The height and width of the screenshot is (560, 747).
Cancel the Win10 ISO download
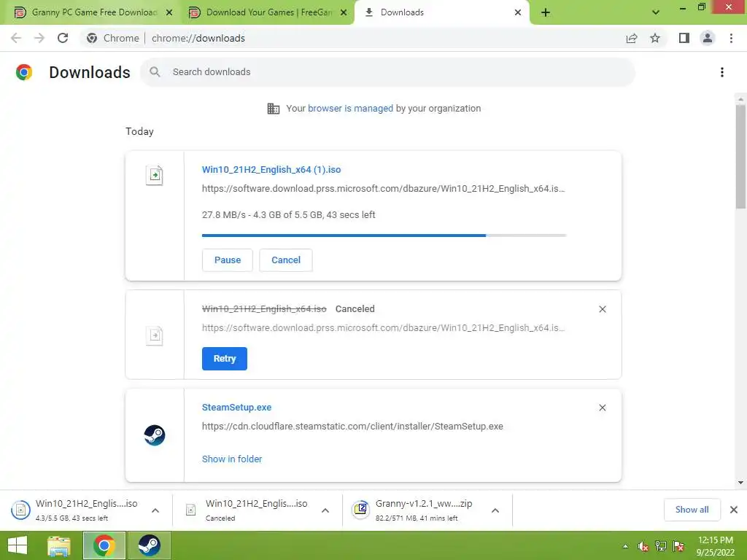pyautogui.click(x=286, y=260)
